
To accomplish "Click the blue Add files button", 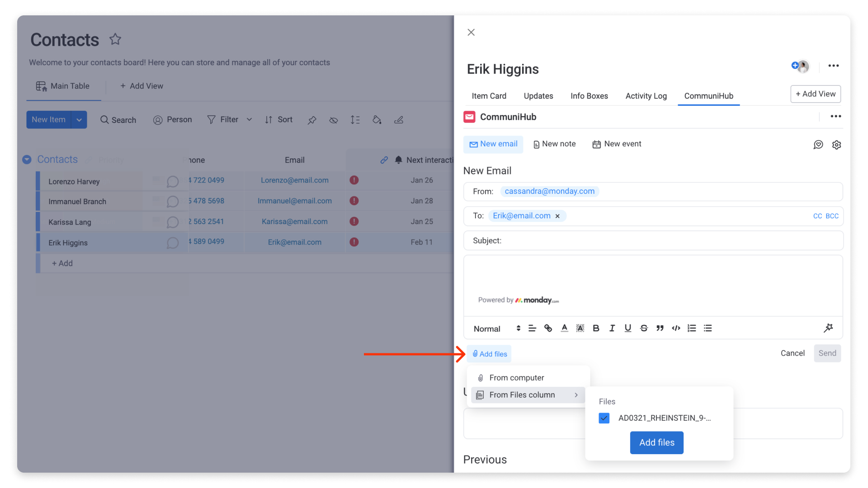I will tap(656, 442).
